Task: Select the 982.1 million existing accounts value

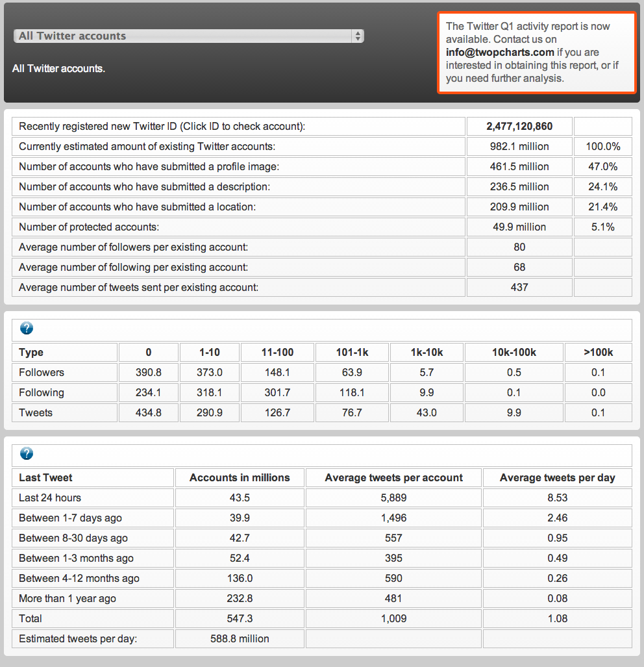Action: (x=519, y=146)
